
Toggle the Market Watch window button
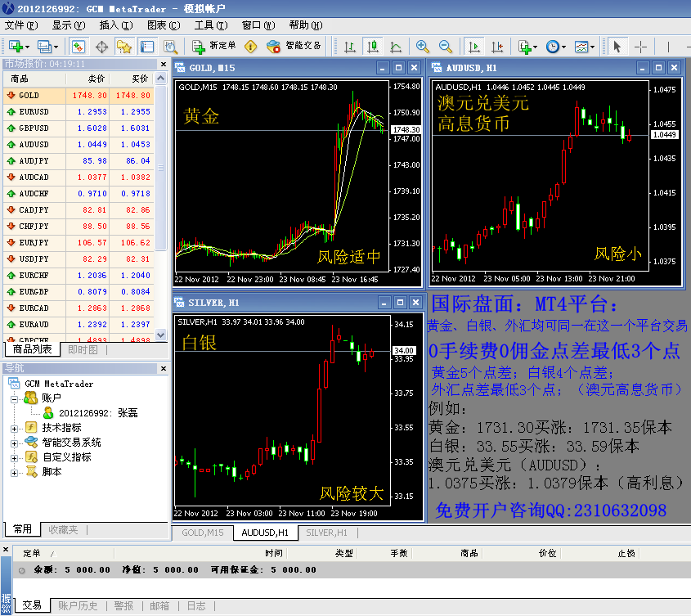pyautogui.click(x=79, y=47)
